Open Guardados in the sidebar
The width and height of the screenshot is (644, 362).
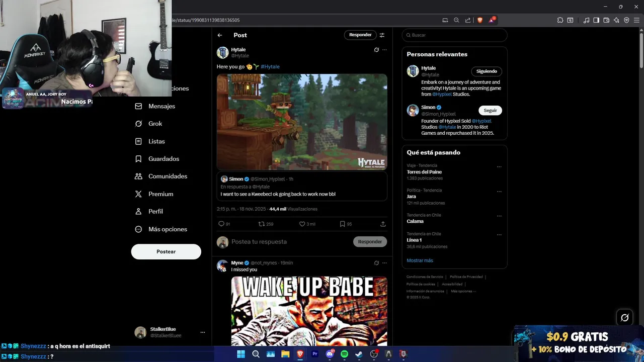click(157, 159)
